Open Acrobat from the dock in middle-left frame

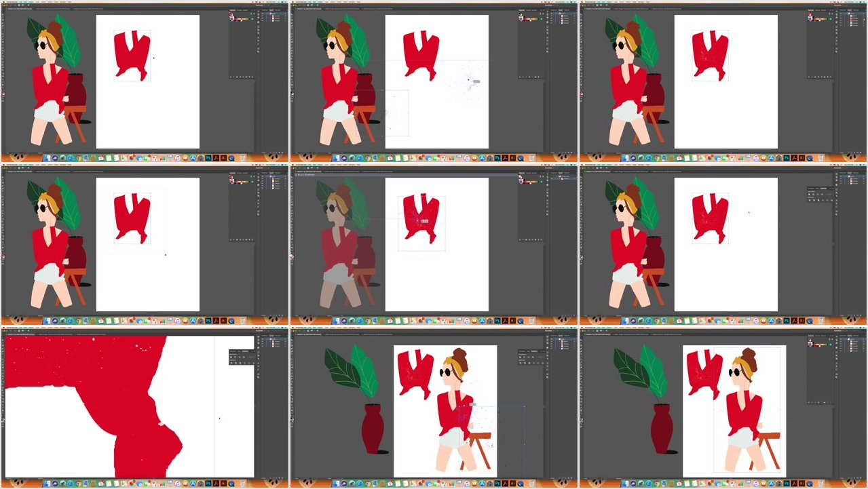(x=216, y=321)
